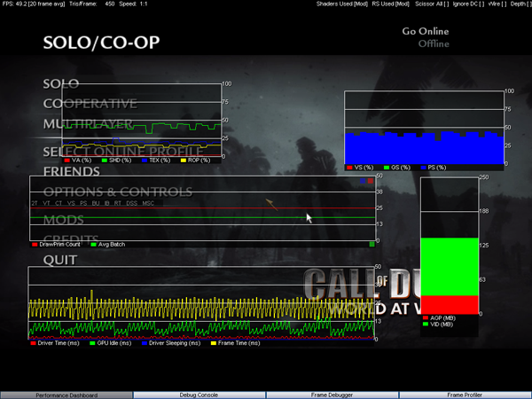Click the Tris/Frame 450 readout
The image size is (532, 399).
coord(91,4)
